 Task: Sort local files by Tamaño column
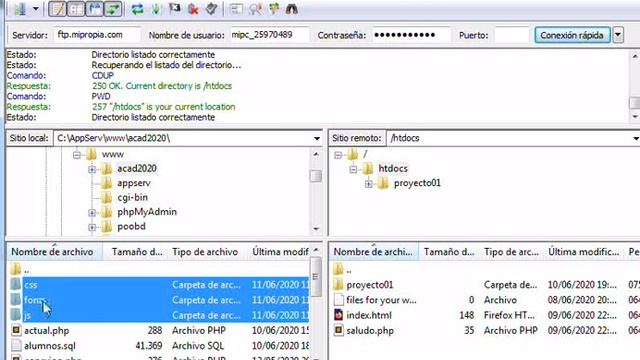point(136,252)
